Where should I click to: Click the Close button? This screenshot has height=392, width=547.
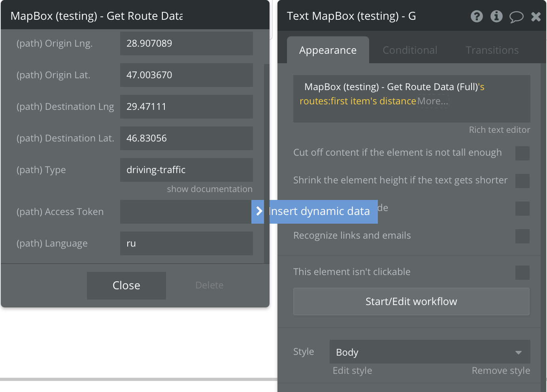pyautogui.click(x=126, y=285)
